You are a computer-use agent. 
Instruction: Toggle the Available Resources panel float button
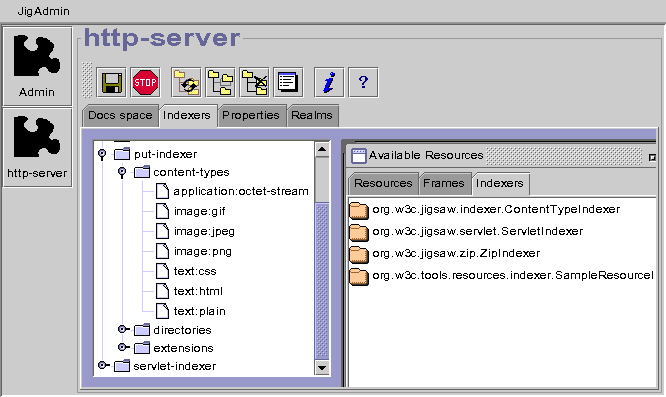tap(652, 158)
